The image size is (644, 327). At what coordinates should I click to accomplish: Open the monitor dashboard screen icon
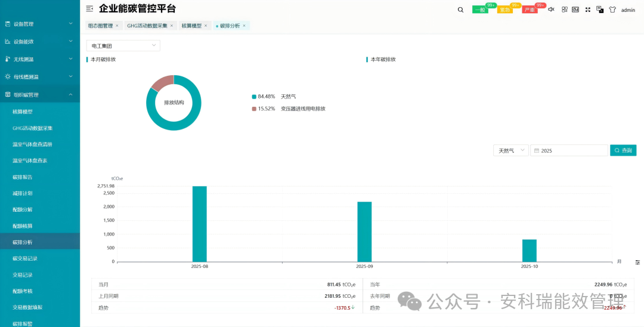tap(575, 10)
